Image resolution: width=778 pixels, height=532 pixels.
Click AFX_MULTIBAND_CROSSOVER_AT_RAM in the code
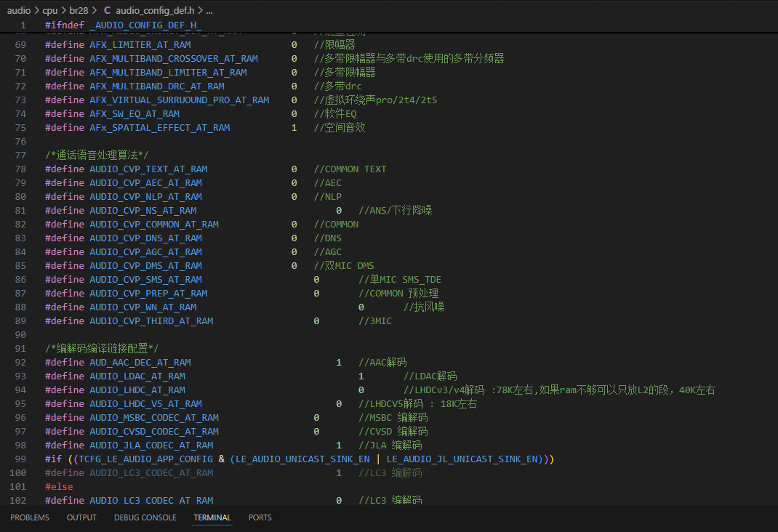click(x=174, y=58)
